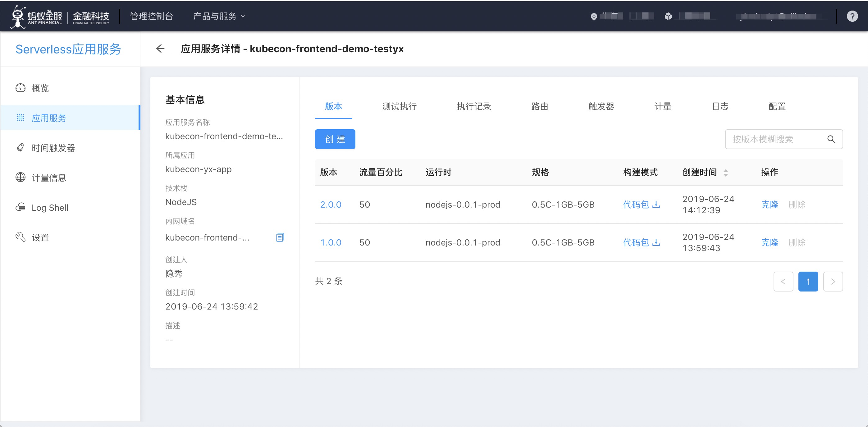The width and height of the screenshot is (868, 427).
Task: Click the location pin icon in header
Action: tap(594, 16)
